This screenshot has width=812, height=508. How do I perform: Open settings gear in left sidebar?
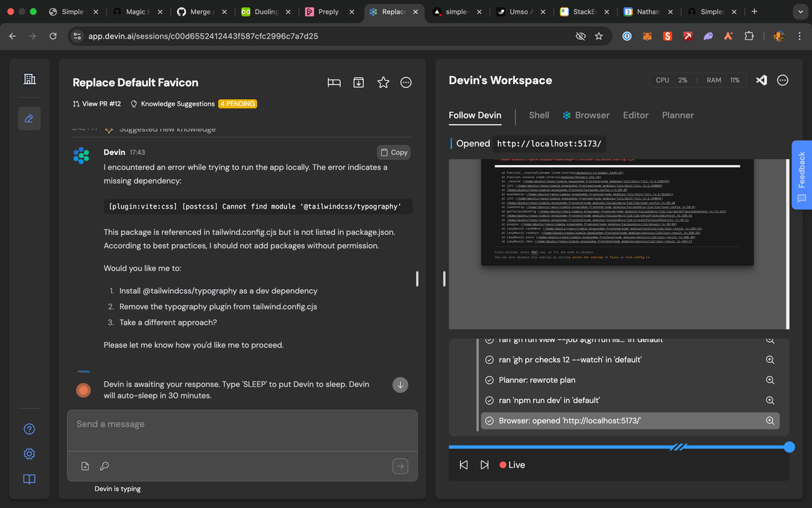point(29,454)
